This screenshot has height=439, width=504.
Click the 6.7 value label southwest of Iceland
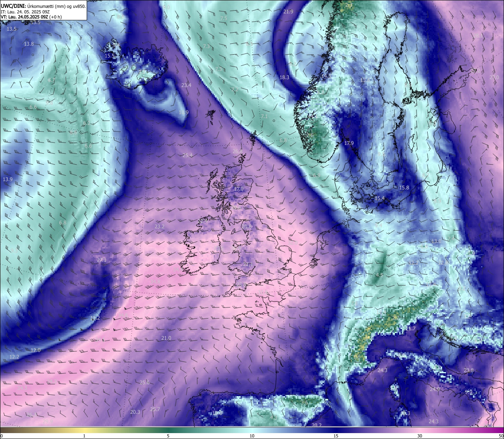51,80
